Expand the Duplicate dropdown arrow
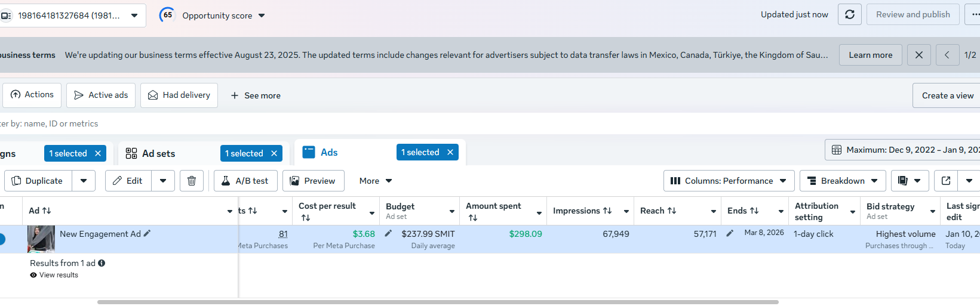 click(x=84, y=181)
